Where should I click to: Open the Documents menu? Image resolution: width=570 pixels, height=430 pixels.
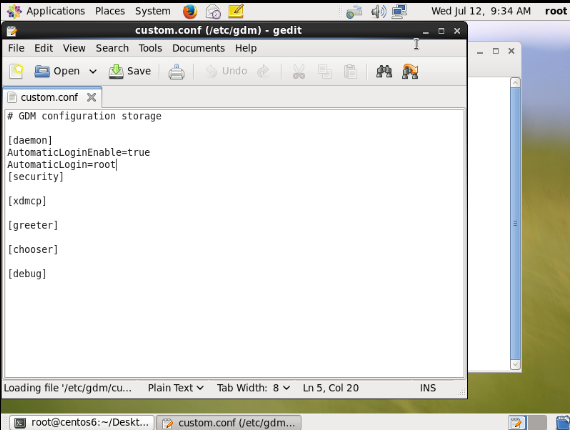[198, 48]
